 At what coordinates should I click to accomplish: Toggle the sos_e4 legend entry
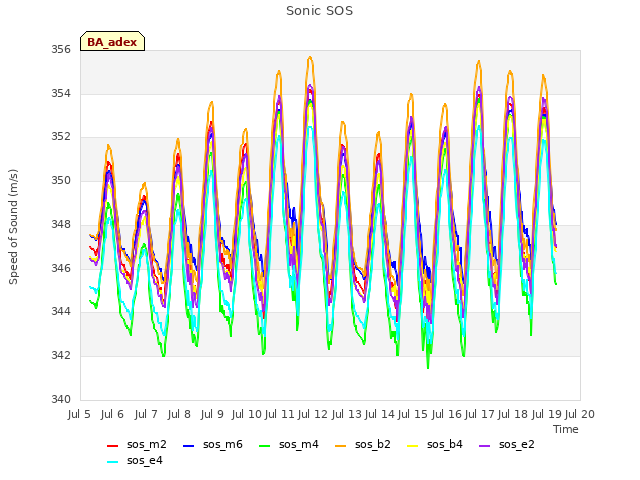(134, 460)
